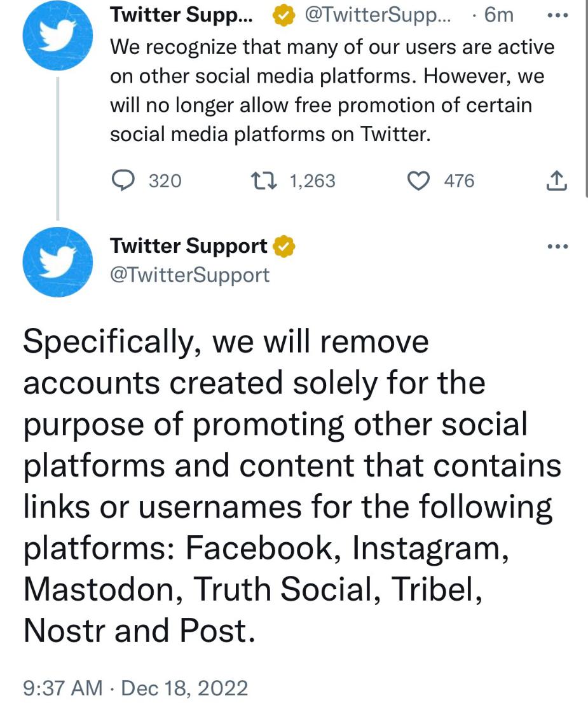
Task: Open the @TwitterSupport handle link
Action: [x=189, y=275]
